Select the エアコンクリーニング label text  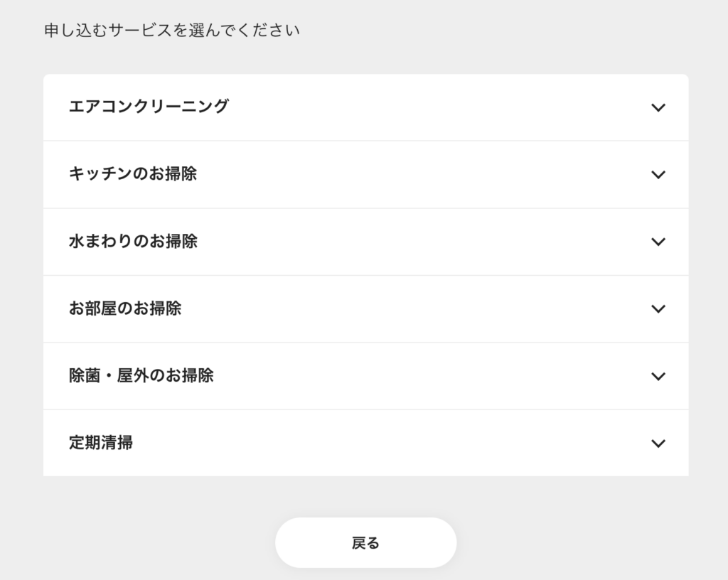pos(149,106)
